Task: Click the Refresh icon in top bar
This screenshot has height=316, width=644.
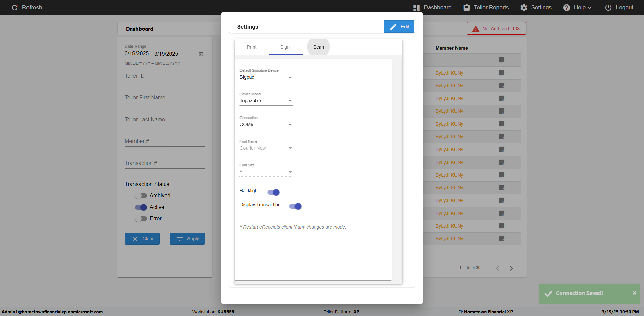Action: [x=15, y=7]
